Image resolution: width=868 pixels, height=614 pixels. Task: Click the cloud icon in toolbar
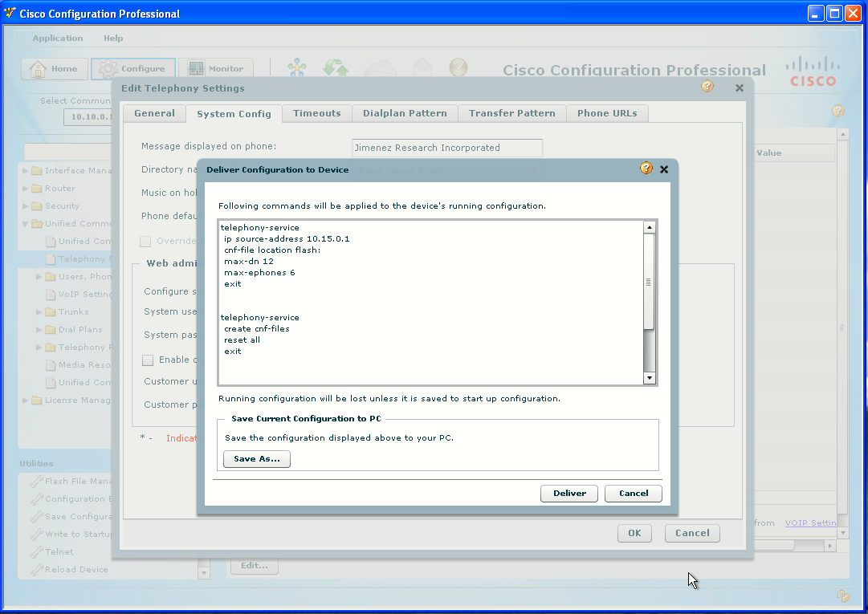tap(380, 68)
